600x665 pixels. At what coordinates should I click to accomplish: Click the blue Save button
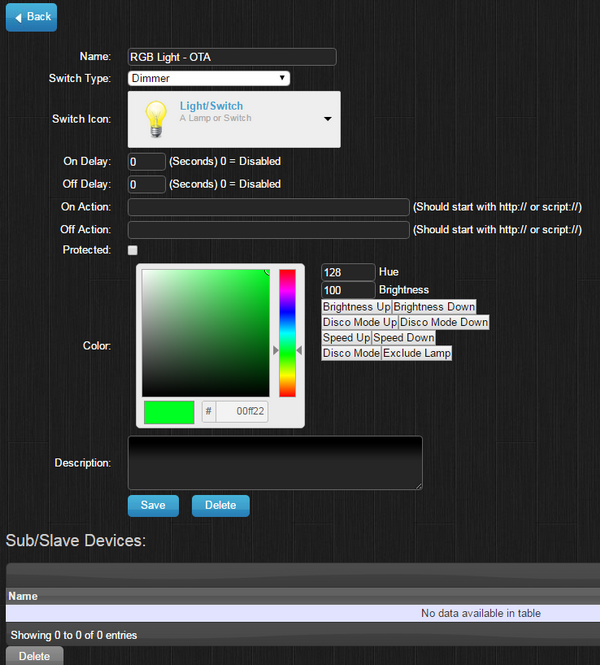153,505
